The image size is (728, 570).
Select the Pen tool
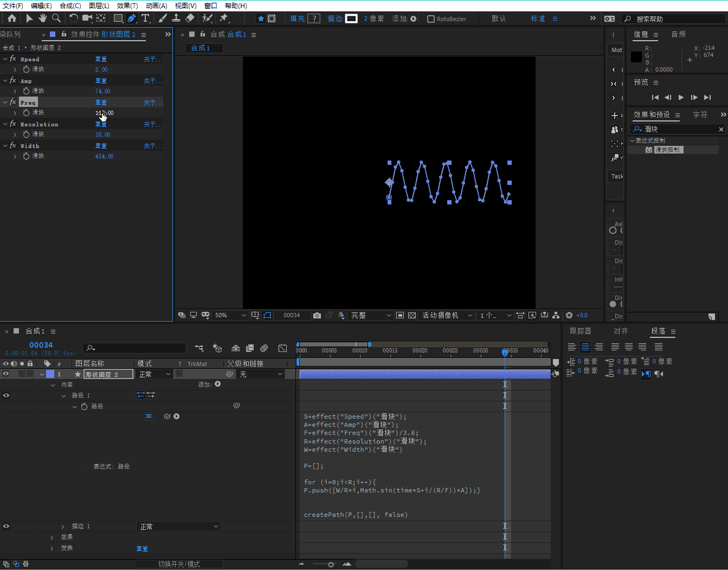[x=132, y=18]
